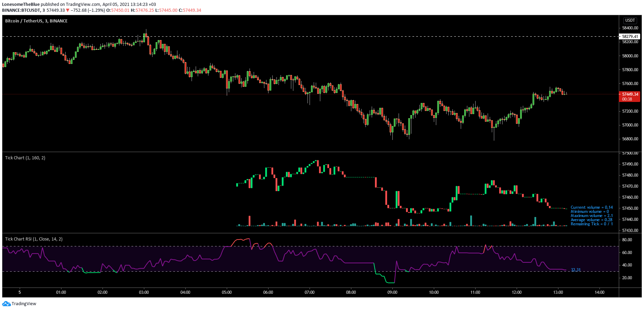Click the 57470.00 tick chart axis label
The image size is (644, 310).
click(x=630, y=186)
